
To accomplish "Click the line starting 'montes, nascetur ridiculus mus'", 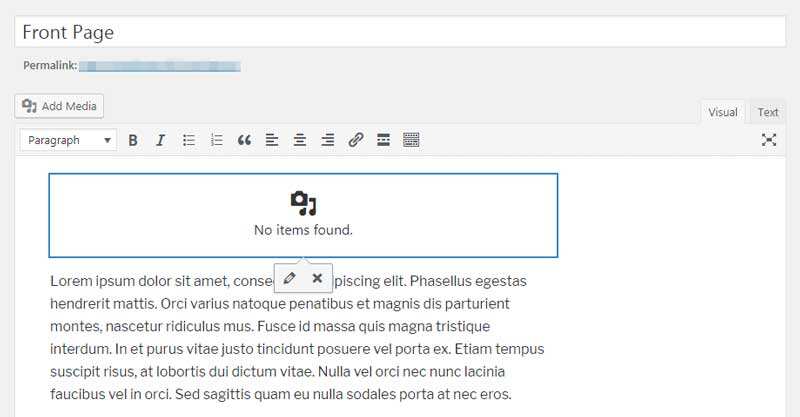I will tap(270, 326).
